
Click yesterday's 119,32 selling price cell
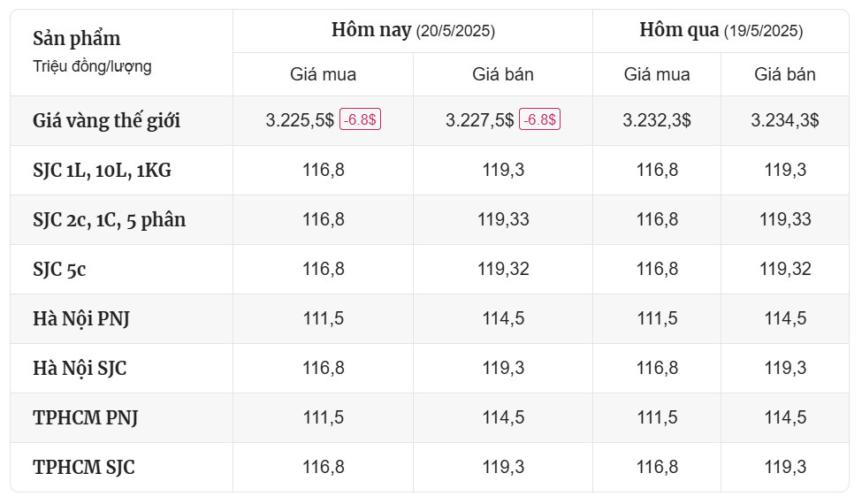pyautogui.click(x=785, y=270)
